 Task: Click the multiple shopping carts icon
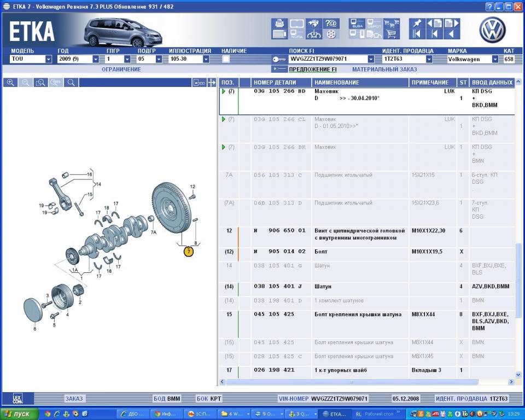pos(392,24)
